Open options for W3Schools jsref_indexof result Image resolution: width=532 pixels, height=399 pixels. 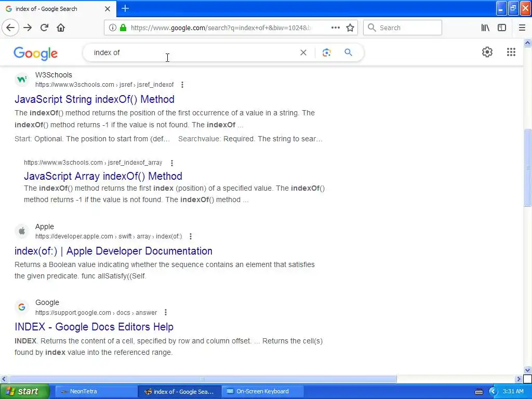(x=182, y=85)
